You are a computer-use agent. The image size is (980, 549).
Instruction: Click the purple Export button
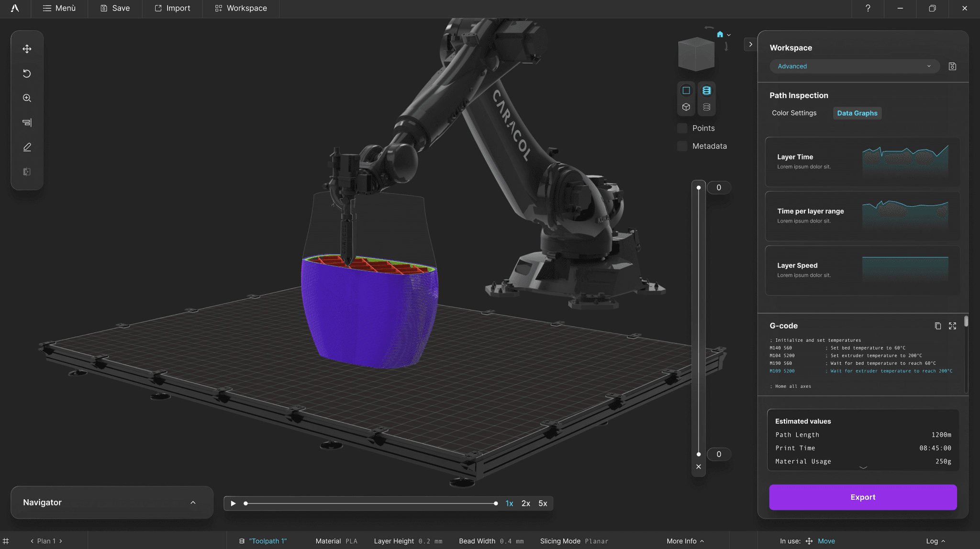[x=862, y=497]
